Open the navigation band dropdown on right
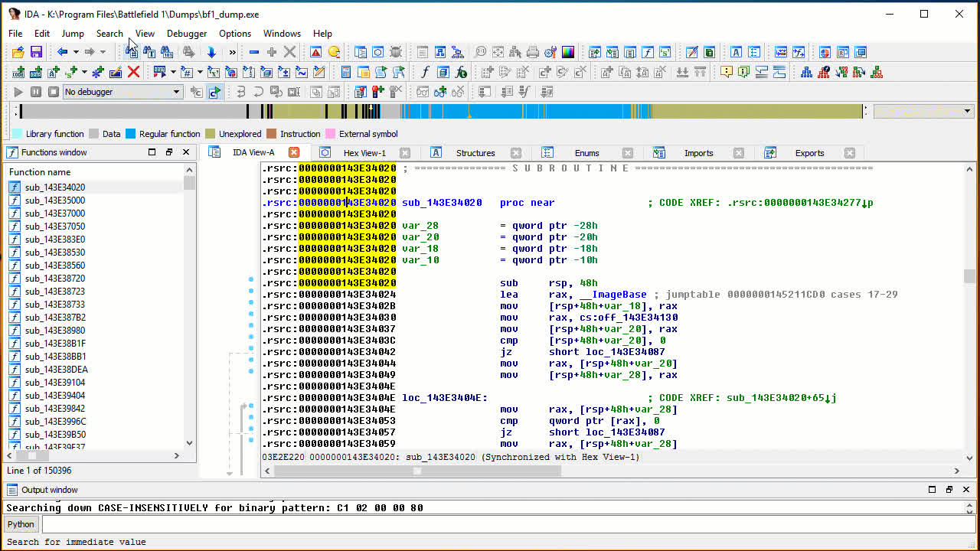Image resolution: width=980 pixels, height=551 pixels. [x=967, y=112]
